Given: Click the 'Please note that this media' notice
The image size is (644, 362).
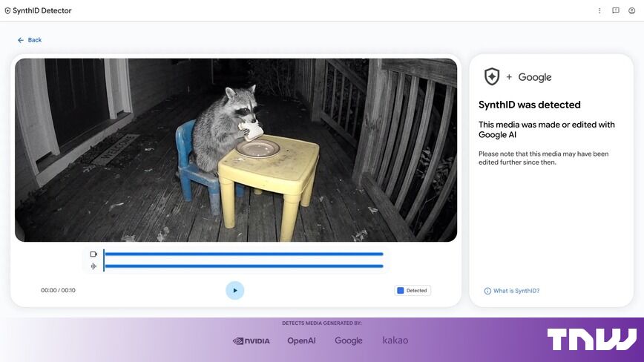Looking at the screenshot, I should pos(543,158).
